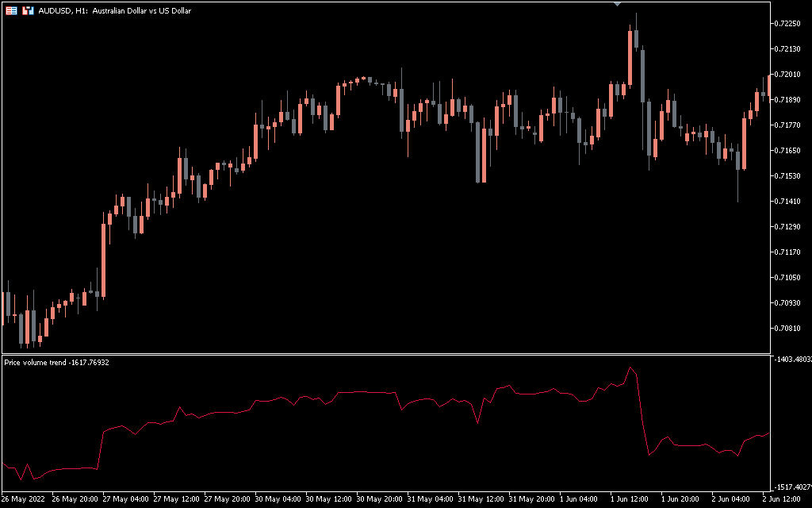This screenshot has width=812, height=508.
Task: Click the 0.71410 level on price axis
Action: coord(790,202)
